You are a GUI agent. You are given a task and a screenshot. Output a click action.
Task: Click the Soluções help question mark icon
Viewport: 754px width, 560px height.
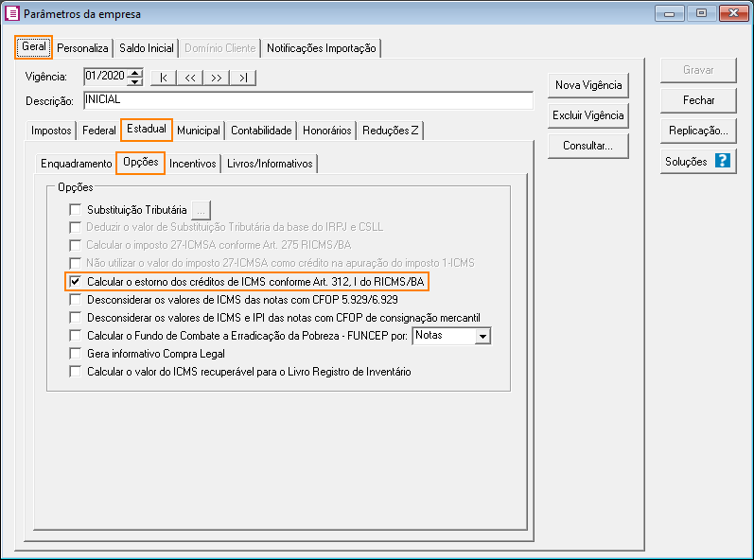coord(723,162)
